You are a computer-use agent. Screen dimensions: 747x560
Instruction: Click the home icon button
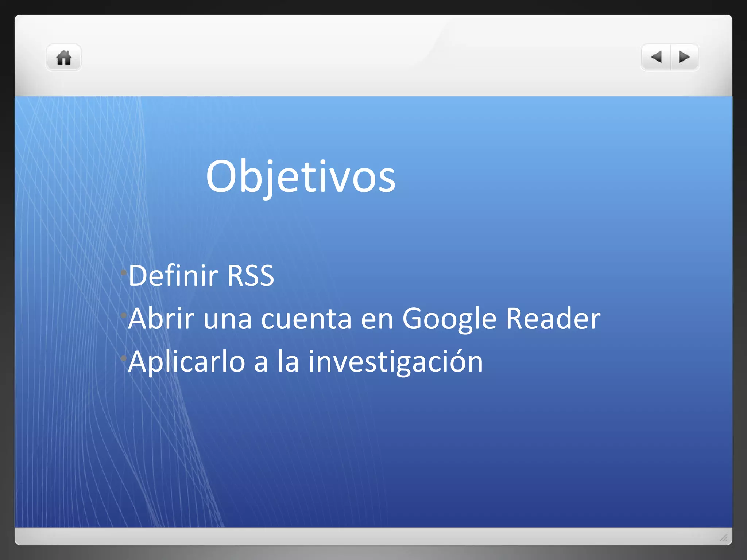[x=63, y=58]
